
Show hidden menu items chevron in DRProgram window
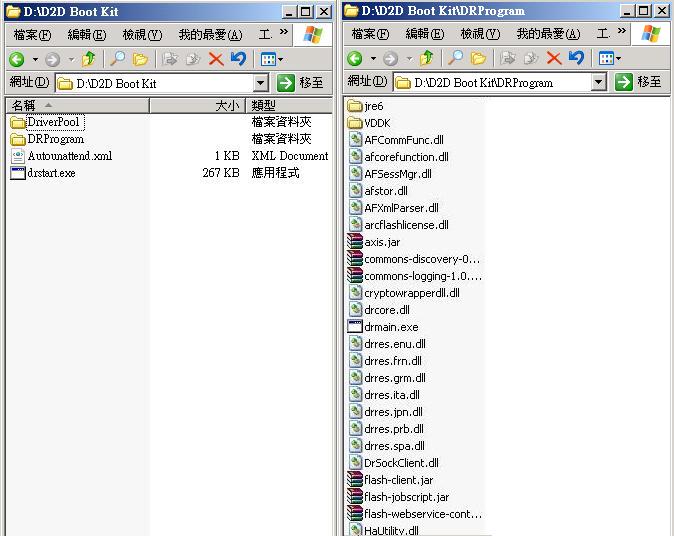pyautogui.click(x=622, y=31)
